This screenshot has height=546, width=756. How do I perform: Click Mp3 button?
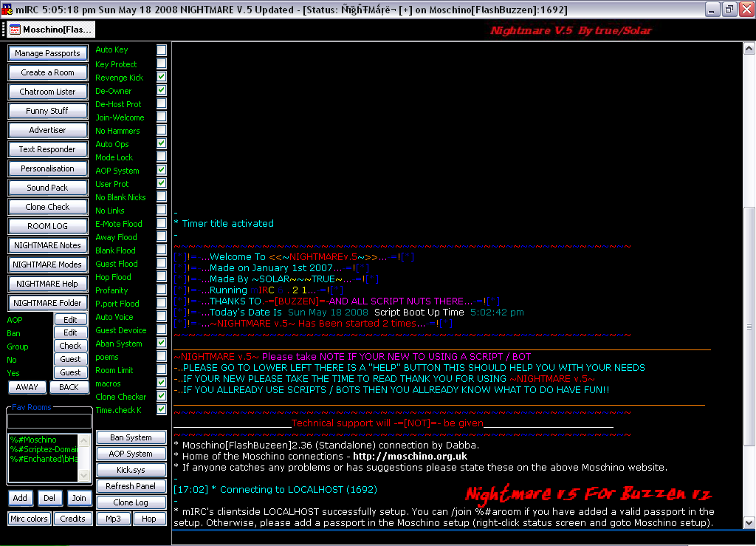[113, 519]
